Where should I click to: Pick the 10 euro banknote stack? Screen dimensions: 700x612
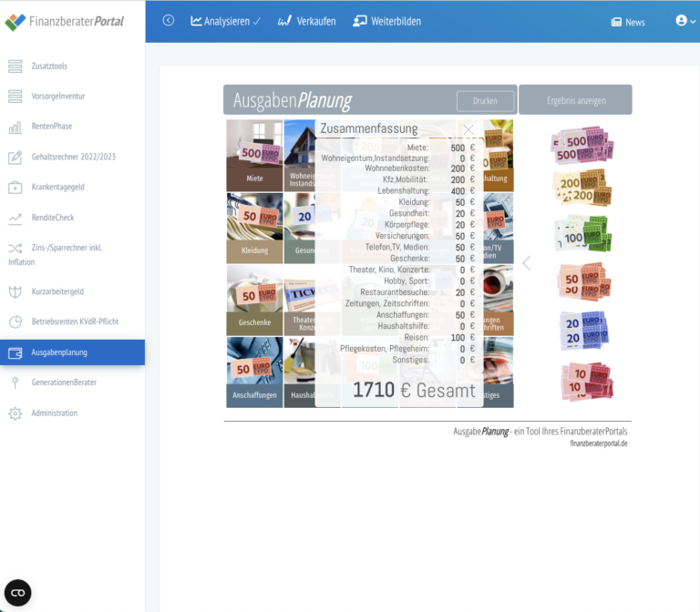[x=587, y=382]
